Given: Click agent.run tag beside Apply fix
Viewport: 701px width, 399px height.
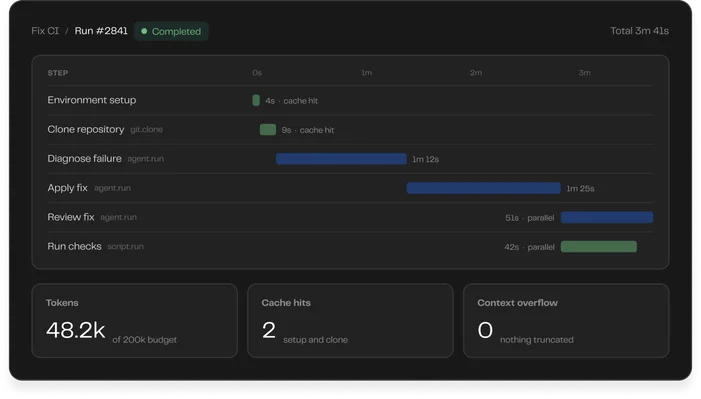Looking at the screenshot, I should (112, 188).
